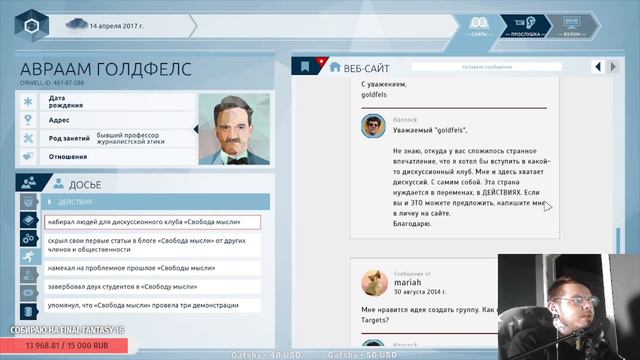Click the cloud weather icon beside the date
This screenshot has width=640, height=360.
[76, 24]
